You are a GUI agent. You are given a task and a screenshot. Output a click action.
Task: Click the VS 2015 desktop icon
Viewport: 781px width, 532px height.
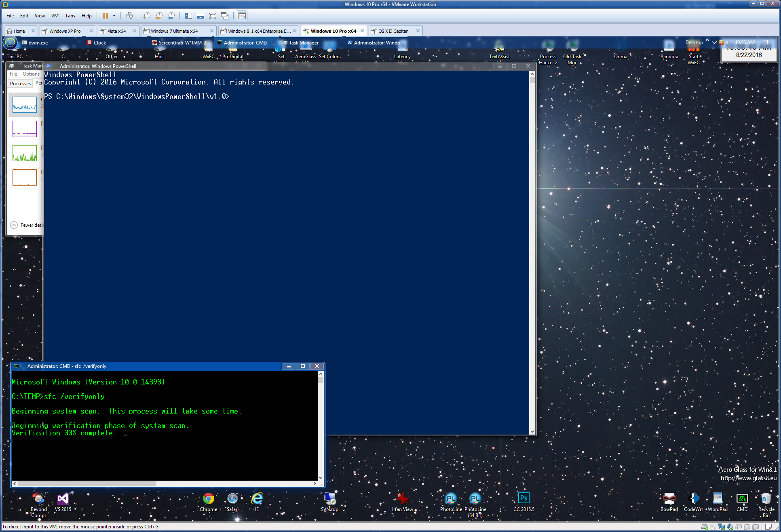coord(63,502)
